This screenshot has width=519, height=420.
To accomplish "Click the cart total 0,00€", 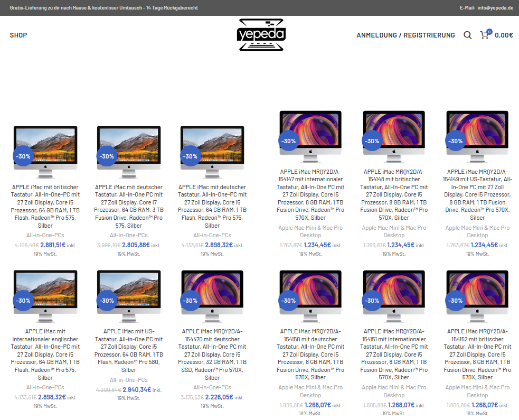I will pos(504,35).
